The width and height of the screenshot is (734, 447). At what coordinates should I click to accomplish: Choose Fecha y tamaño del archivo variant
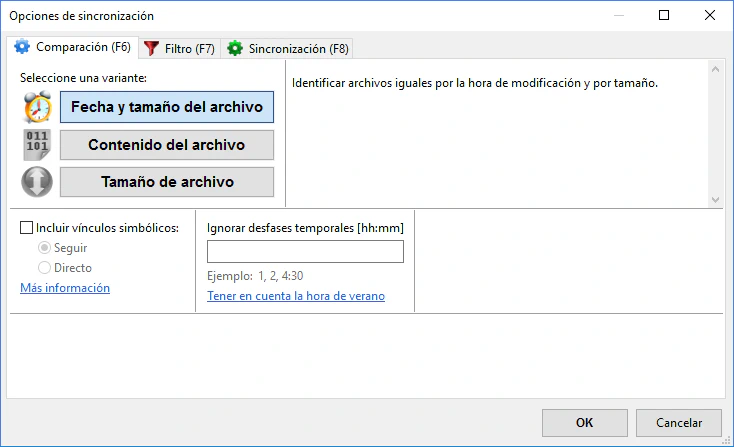point(167,107)
